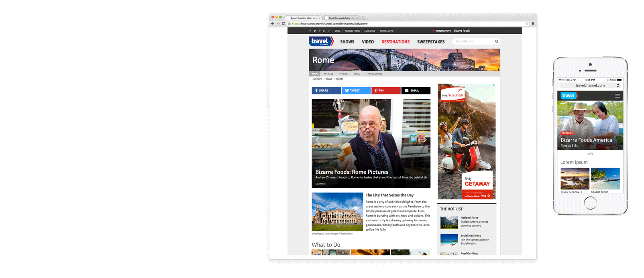Open National Parks in Hot List
Viewport: 644px width, 278px height.
(469, 218)
